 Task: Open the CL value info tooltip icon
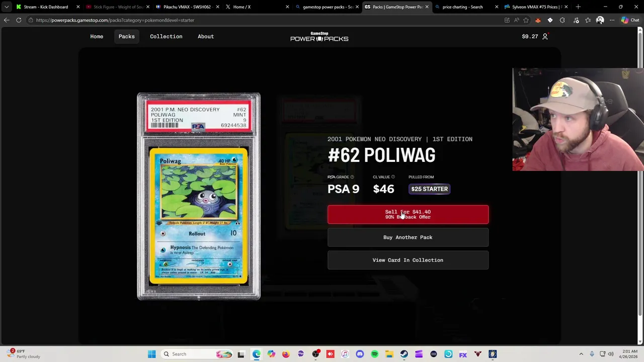[x=393, y=177]
